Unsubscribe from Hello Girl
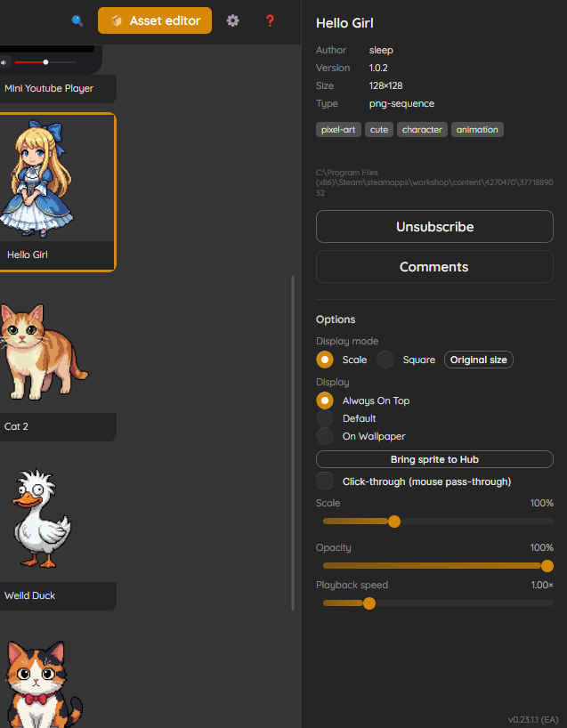 pyautogui.click(x=434, y=227)
